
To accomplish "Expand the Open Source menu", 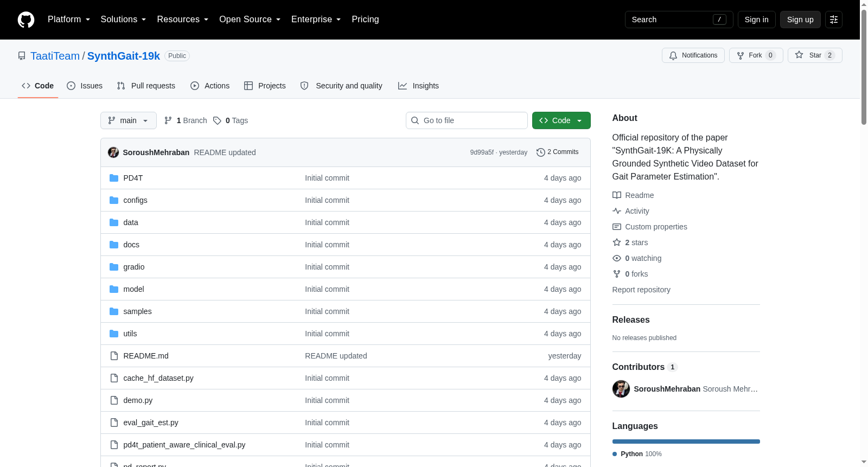I will tap(250, 20).
